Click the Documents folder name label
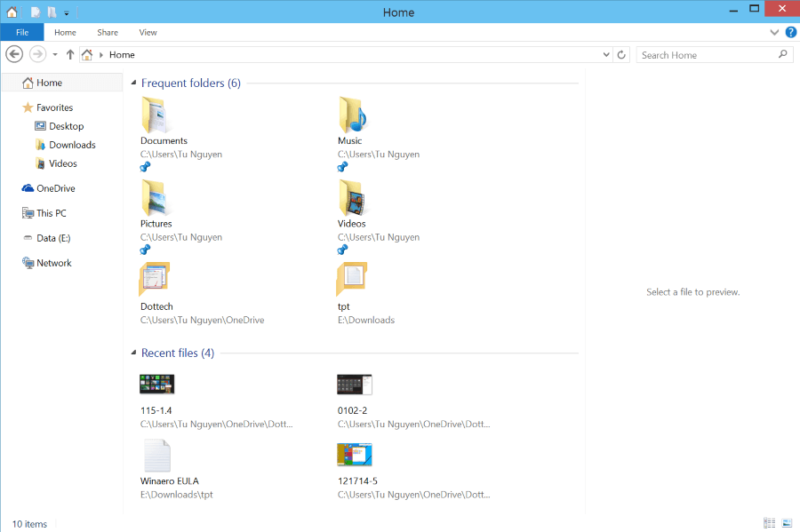This screenshot has width=800, height=532. tap(164, 140)
